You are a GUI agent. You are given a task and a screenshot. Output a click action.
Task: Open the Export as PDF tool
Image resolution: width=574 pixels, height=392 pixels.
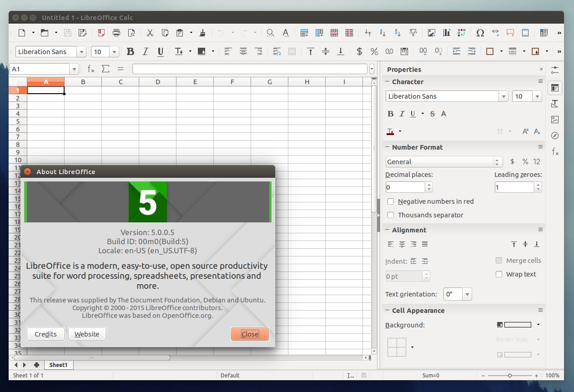pyautogui.click(x=101, y=32)
